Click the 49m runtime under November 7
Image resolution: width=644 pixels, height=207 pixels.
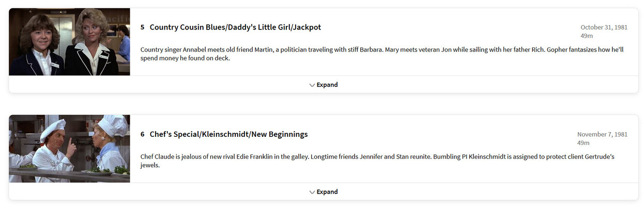tap(583, 143)
